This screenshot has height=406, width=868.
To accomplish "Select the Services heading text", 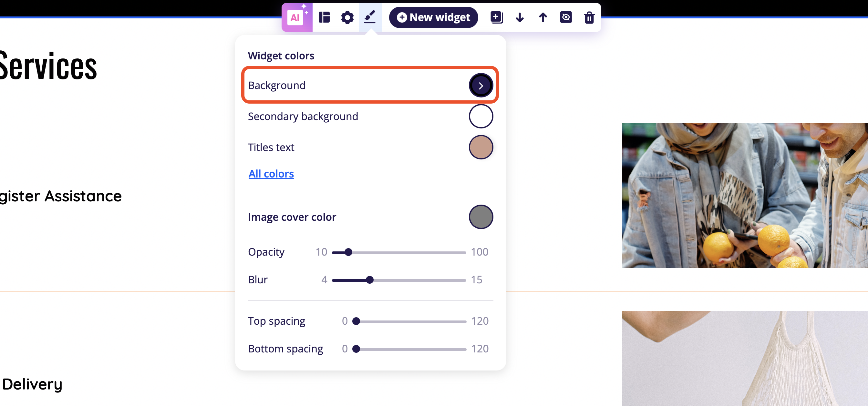I will click(x=48, y=66).
